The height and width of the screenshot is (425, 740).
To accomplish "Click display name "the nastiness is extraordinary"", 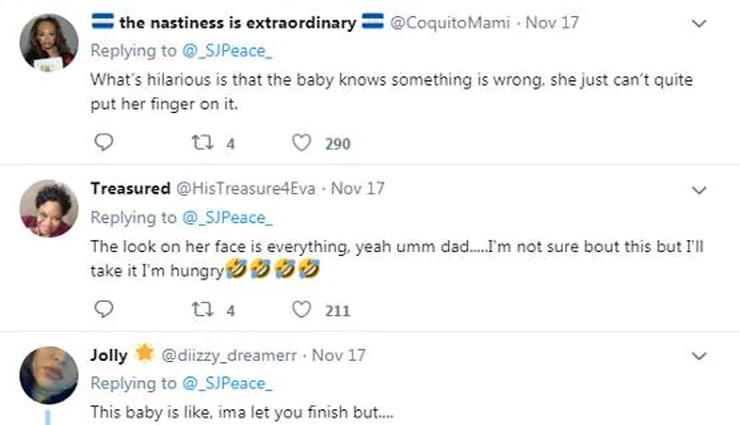I will pyautogui.click(x=237, y=23).
